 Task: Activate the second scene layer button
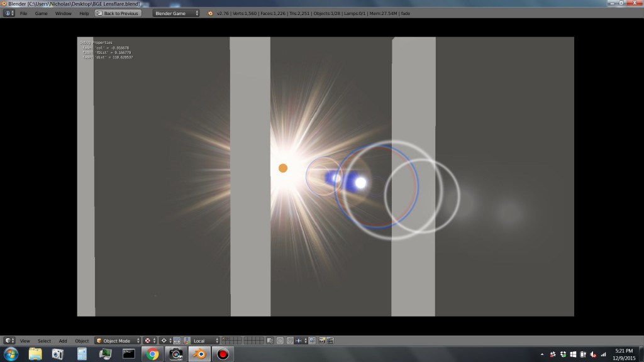[228, 338]
